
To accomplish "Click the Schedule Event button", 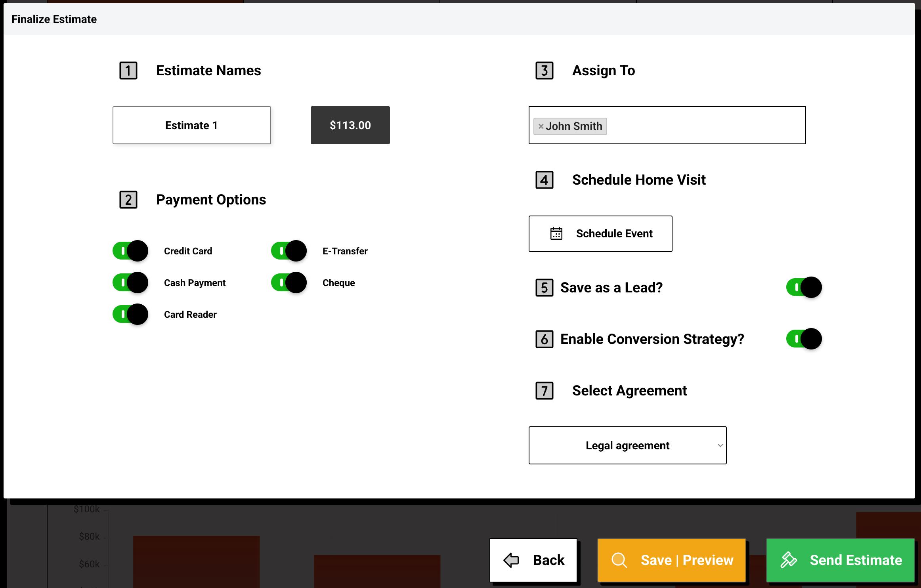I will [600, 234].
